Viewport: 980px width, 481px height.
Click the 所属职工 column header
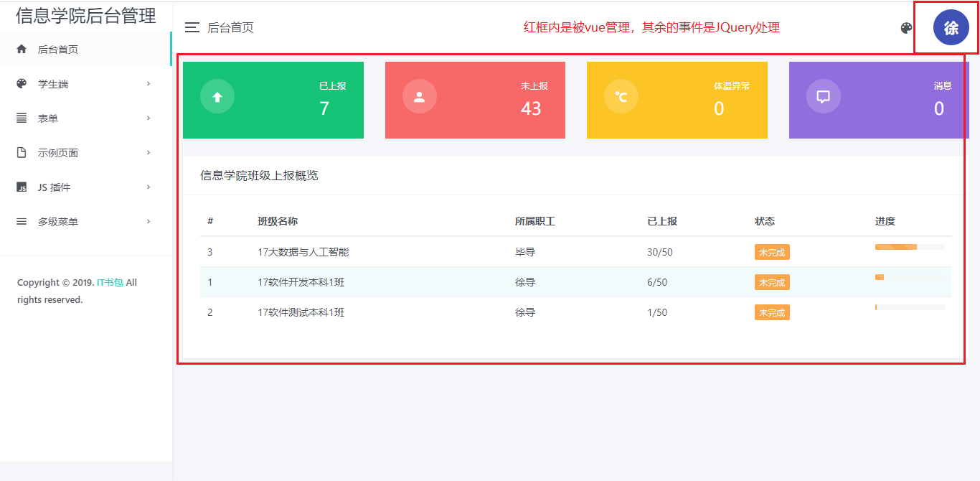(535, 221)
